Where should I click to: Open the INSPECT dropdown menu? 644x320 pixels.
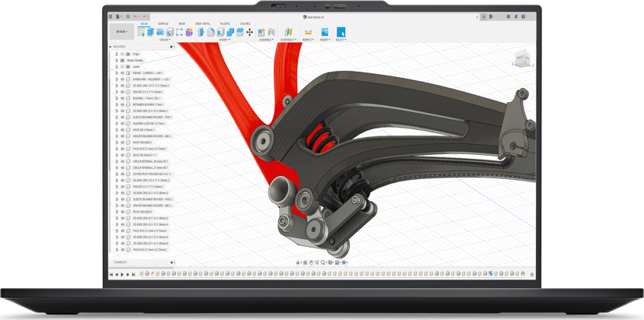pos(308,40)
